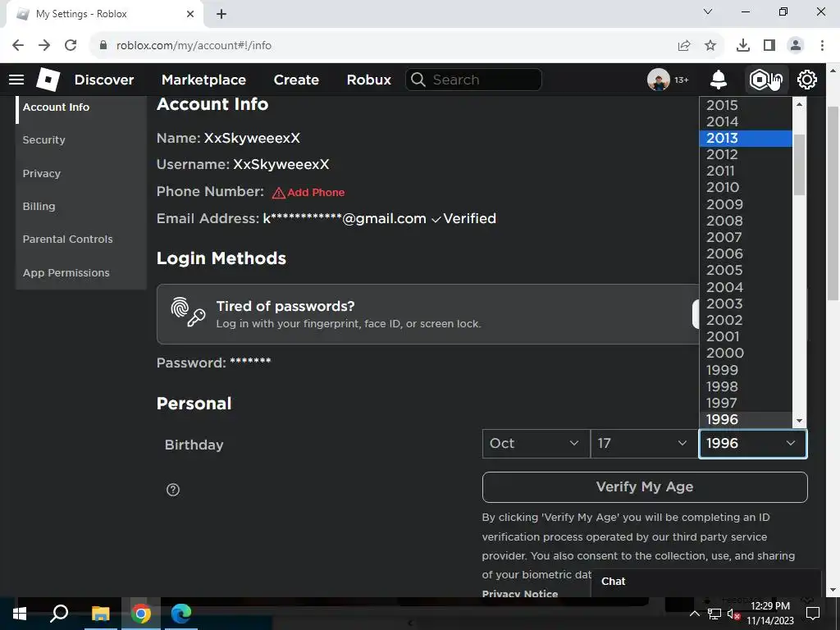This screenshot has height=630, width=840.
Task: Open the Chrome tab search chevron
Action: pos(708,11)
